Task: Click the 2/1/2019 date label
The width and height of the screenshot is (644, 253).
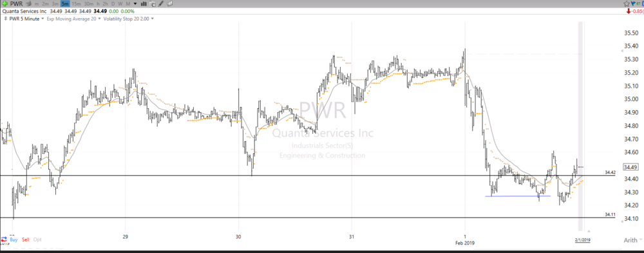Action: click(582, 239)
